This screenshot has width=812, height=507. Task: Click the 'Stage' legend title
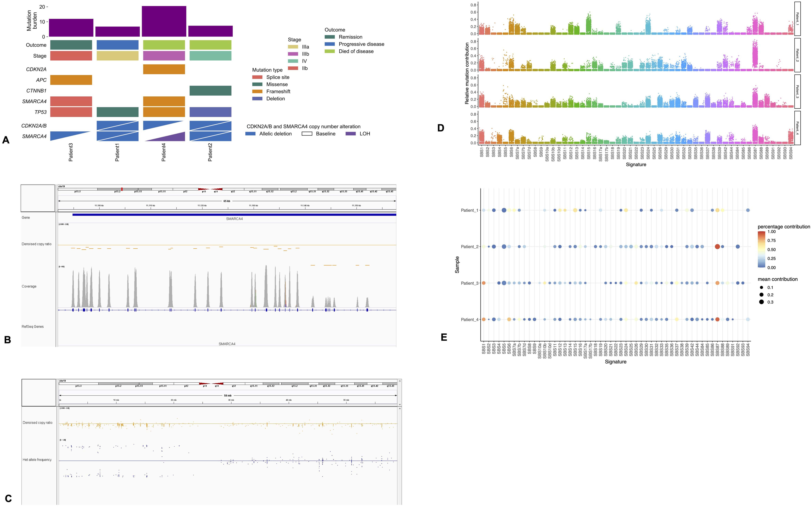(x=295, y=40)
